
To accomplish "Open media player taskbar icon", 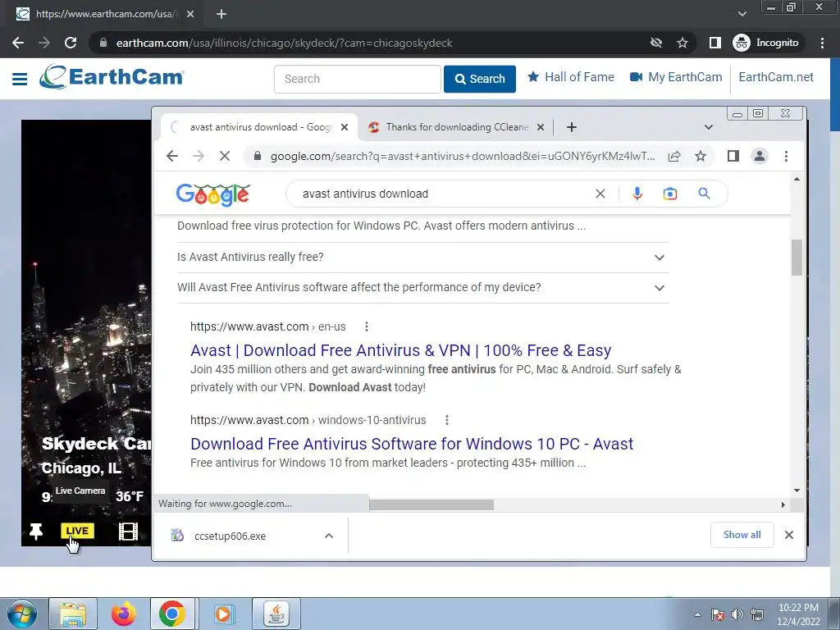I will point(223,614).
